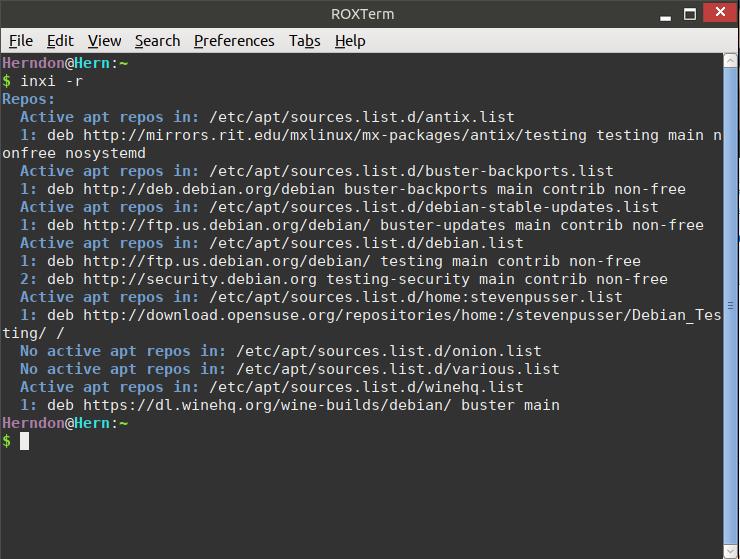
Task: Open the Preferences menu
Action: 234,41
